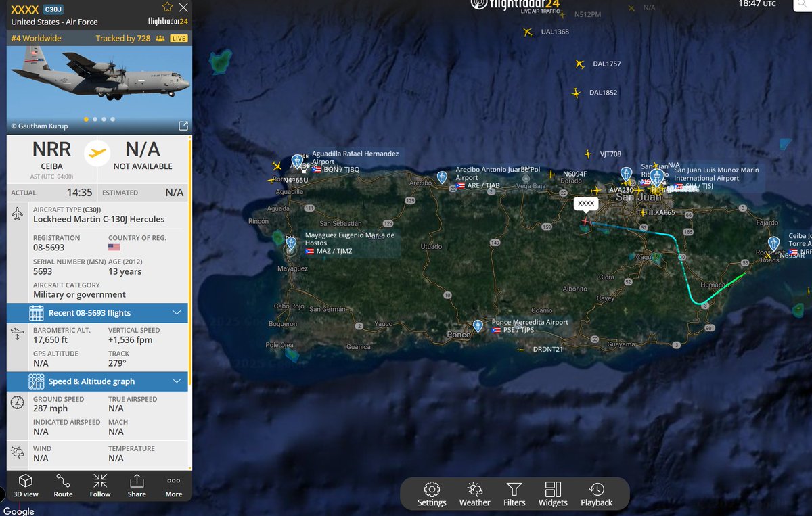Open the aircraft photo in external link
This screenshot has height=516, width=812.
183,126
